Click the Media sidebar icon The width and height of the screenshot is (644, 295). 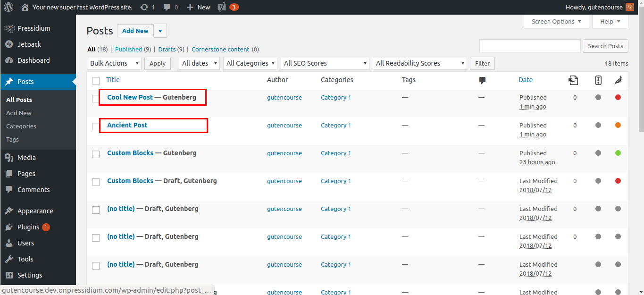coord(9,158)
